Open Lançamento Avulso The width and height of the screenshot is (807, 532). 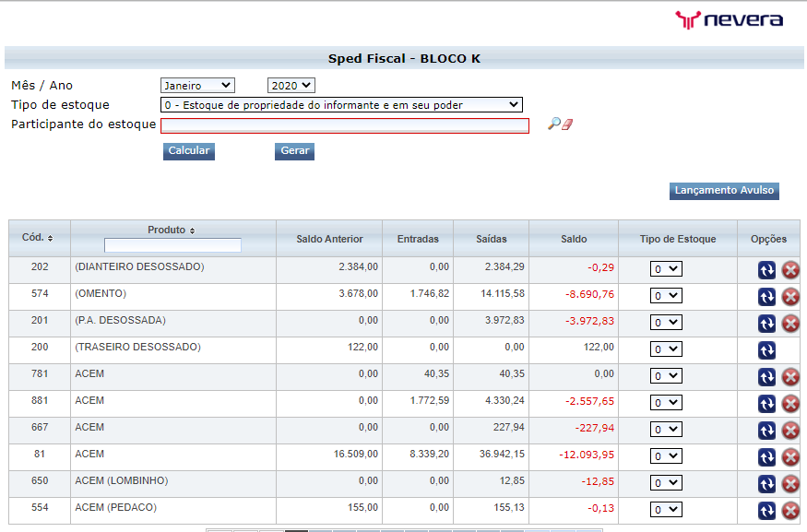(x=724, y=191)
